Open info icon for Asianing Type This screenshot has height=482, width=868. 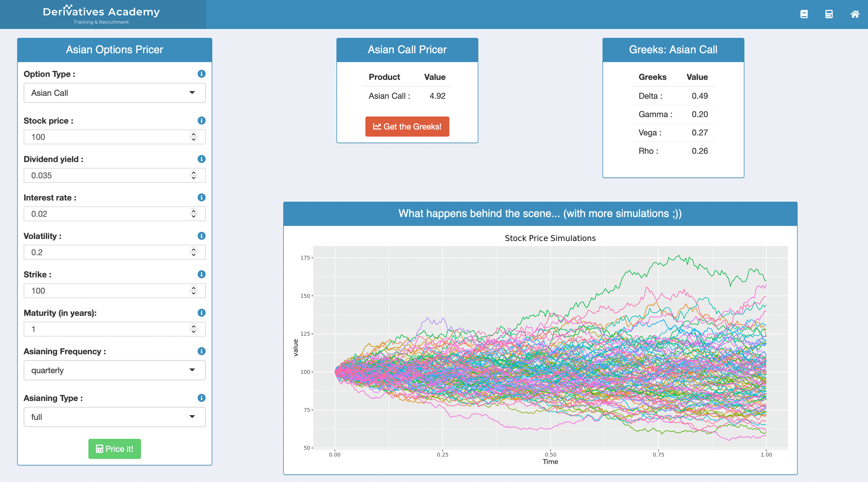202,398
